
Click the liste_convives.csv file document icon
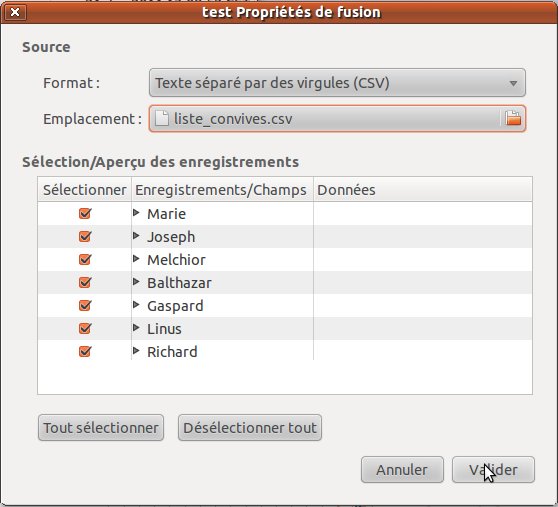pos(162,118)
